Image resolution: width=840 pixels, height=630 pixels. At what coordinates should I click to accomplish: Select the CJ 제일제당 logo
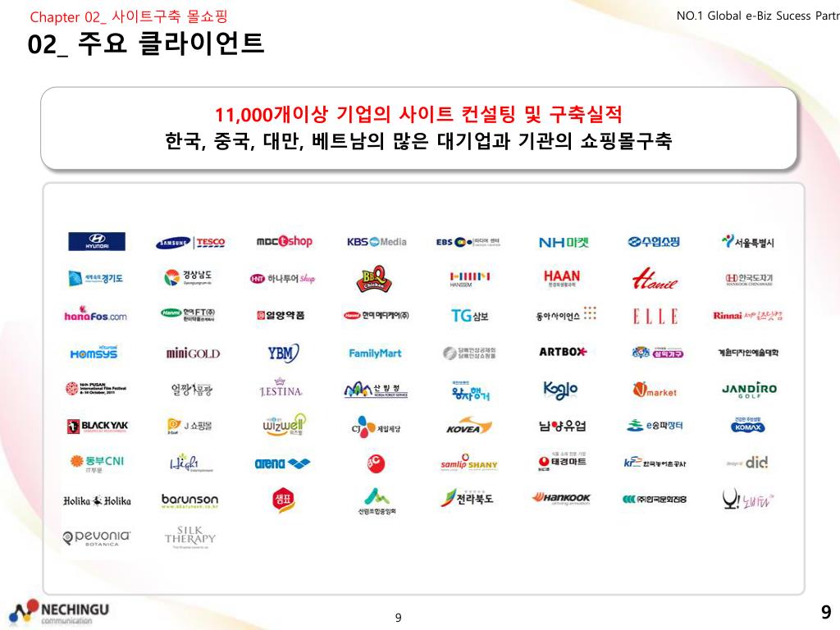pyautogui.click(x=376, y=427)
